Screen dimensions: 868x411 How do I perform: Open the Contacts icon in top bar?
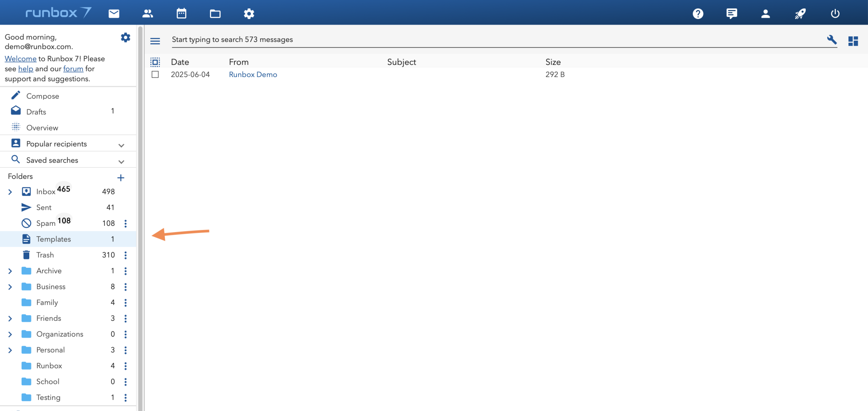[x=147, y=14]
